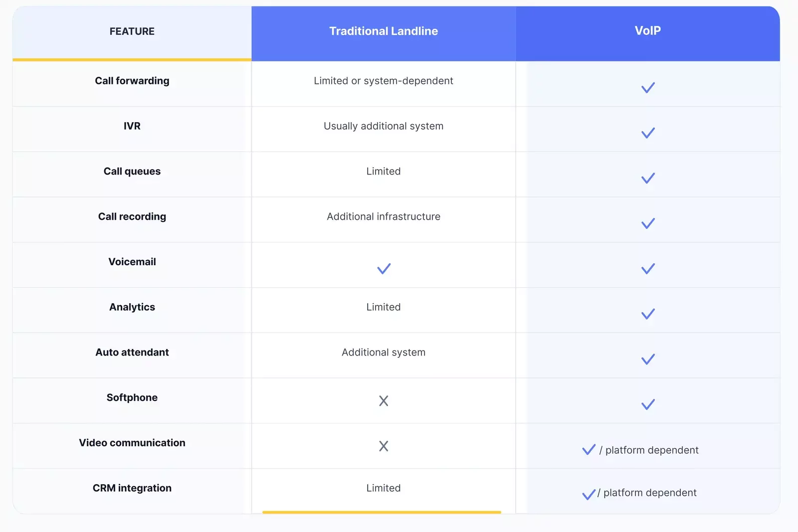
Task: Click the Analytics feature label
Action: point(132,307)
